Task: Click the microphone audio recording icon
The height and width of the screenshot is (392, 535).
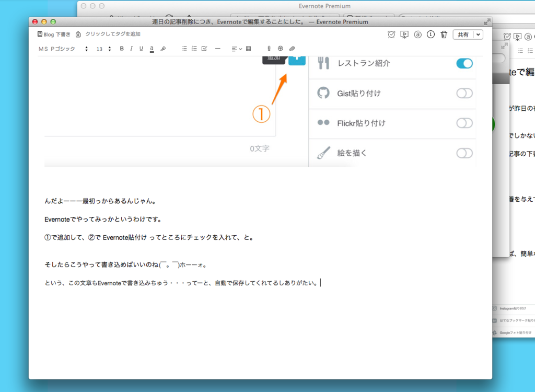Action: [269, 49]
